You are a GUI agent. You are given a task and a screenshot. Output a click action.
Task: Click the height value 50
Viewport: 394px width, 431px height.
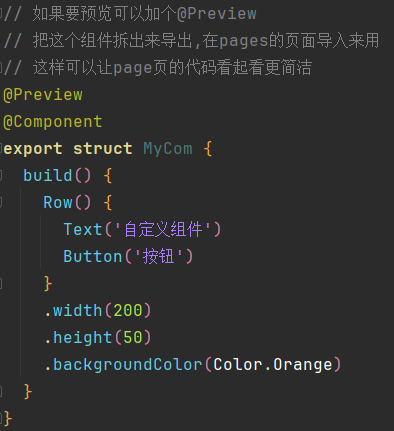point(133,337)
